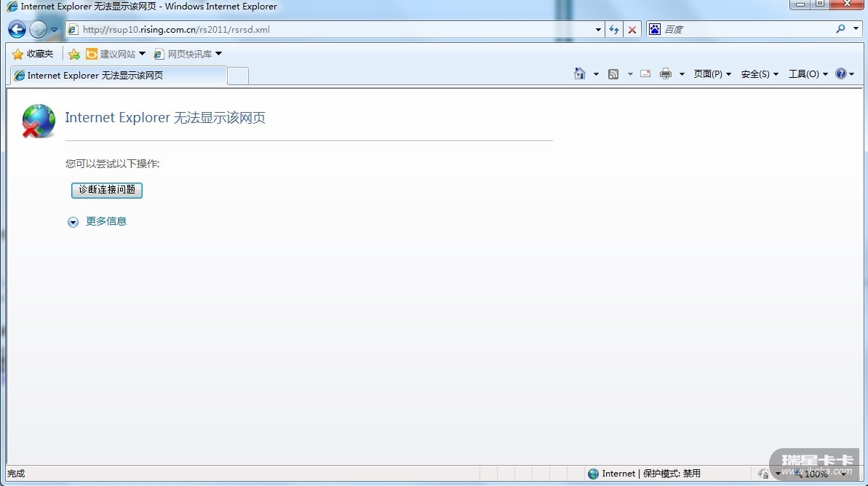The width and height of the screenshot is (868, 486).
Task: Select the 'Internet Explorer 无法显示该网页' tab
Action: tap(119, 75)
